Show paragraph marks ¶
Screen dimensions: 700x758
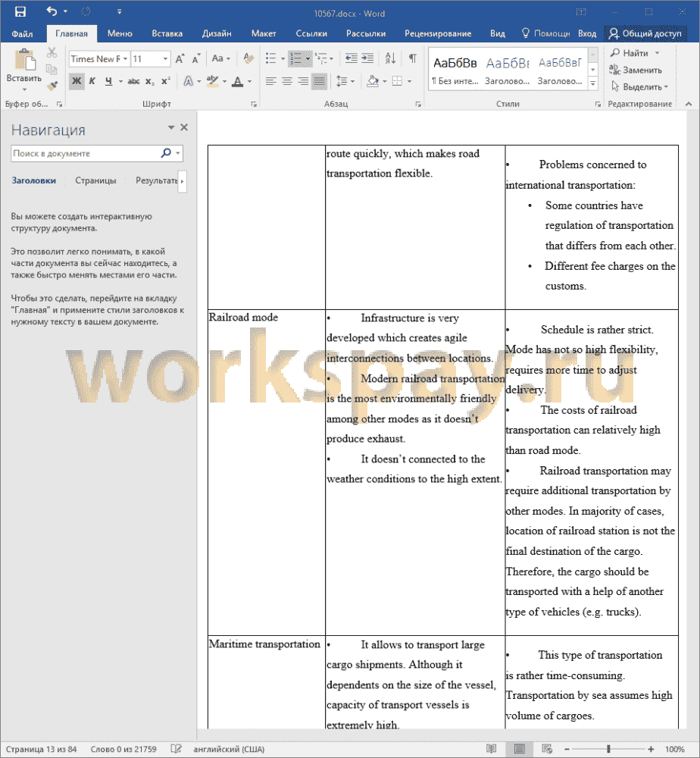coord(413,58)
